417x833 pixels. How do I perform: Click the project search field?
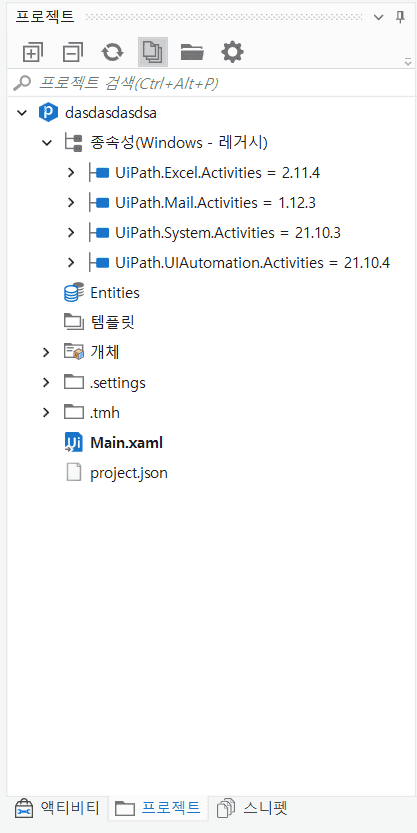coord(211,83)
